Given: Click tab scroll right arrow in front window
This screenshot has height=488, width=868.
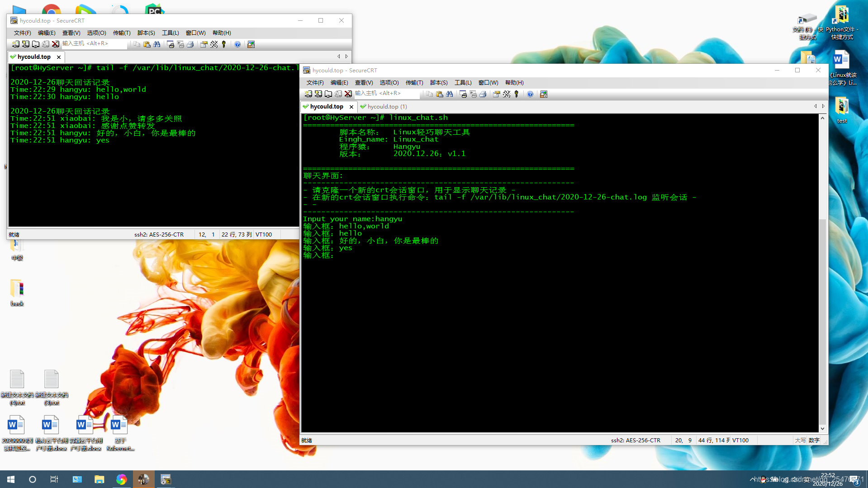Looking at the screenshot, I should 823,106.
